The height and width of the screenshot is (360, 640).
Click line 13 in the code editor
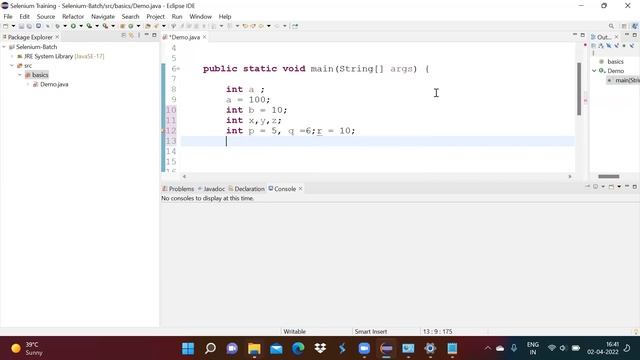(378, 141)
